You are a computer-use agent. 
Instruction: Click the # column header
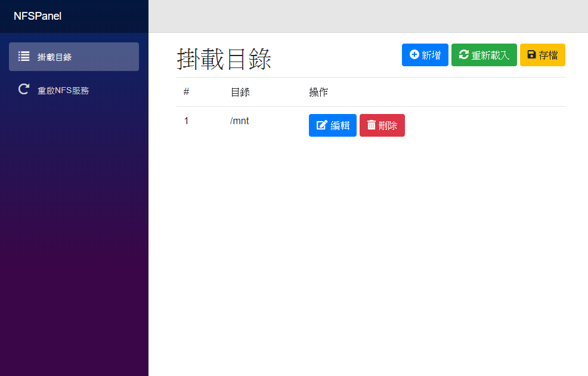tap(187, 91)
